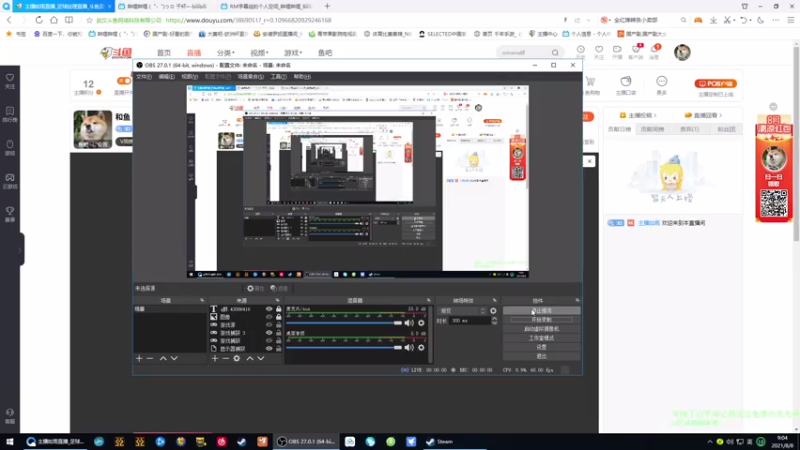Screen dimensions: 800x450
Task: Click the transition duration 300 ms field
Action: (x=470, y=321)
